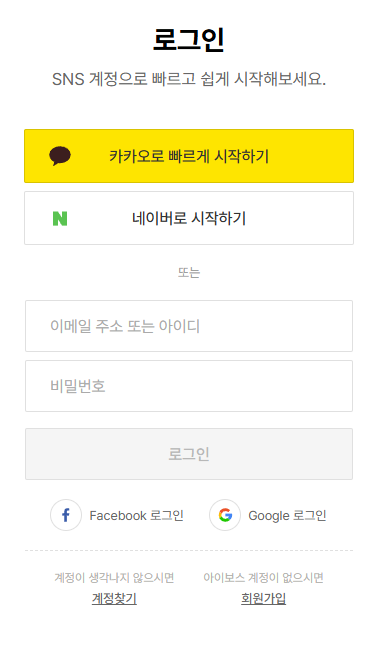Click the '또는' separator text
This screenshot has width=377, height=650.
click(189, 272)
